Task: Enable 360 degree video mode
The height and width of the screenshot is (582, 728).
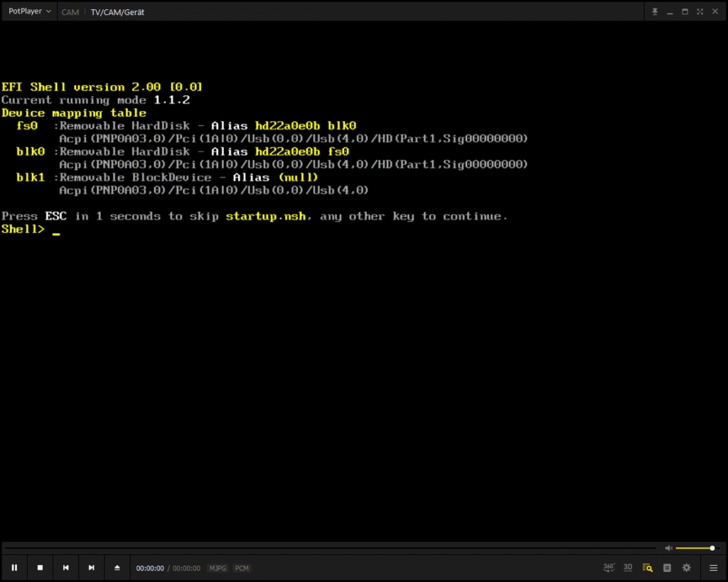Action: (x=609, y=567)
